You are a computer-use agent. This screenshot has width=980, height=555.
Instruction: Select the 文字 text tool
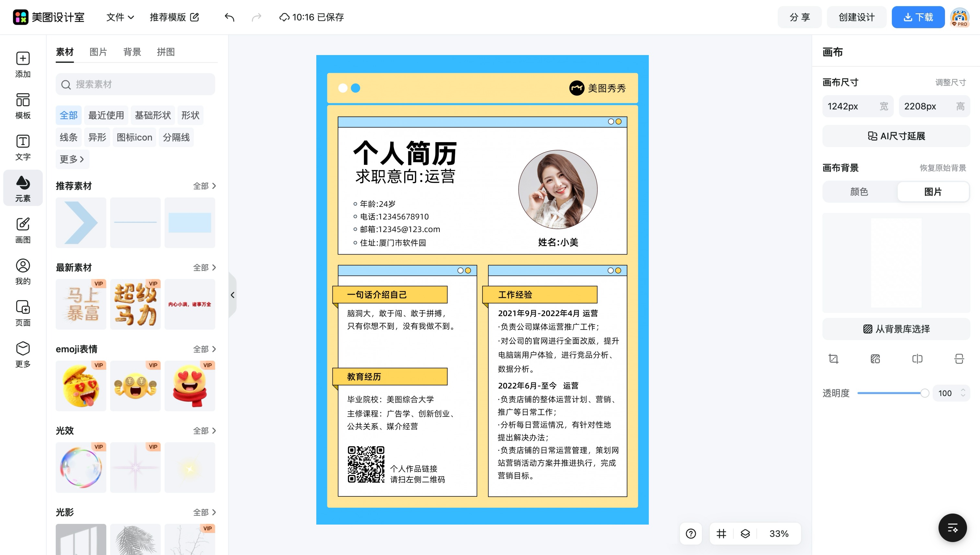click(23, 148)
